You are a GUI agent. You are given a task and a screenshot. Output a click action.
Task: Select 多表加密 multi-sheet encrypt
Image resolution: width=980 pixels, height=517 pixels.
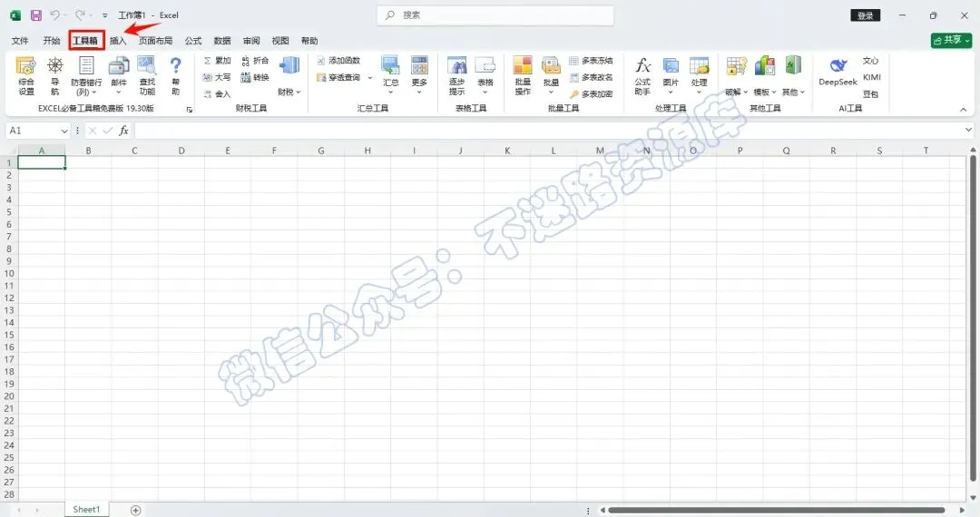point(591,94)
